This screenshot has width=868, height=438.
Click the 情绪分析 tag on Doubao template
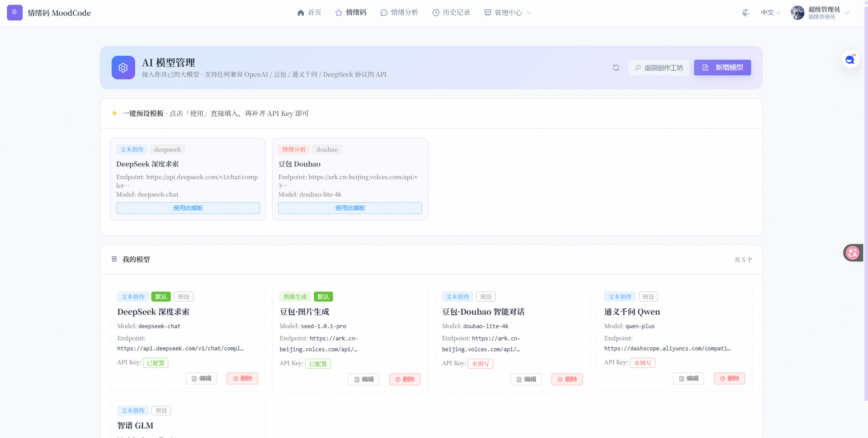click(294, 150)
